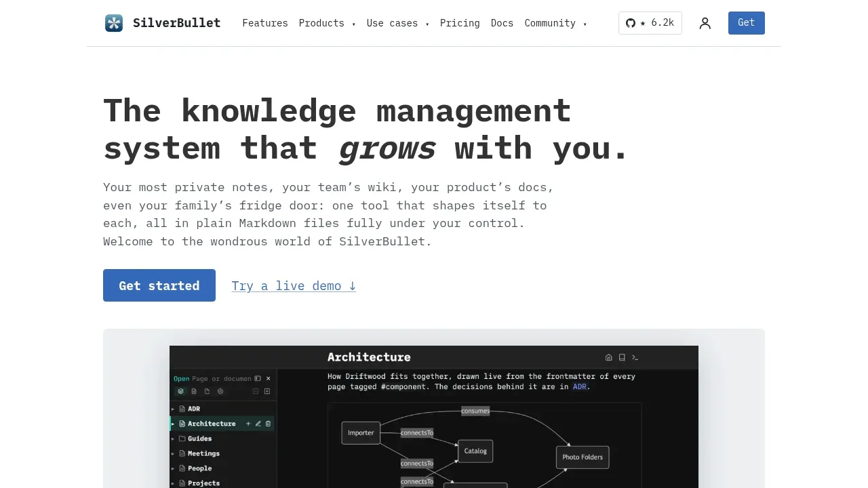
Task: Click the Photo Folders diagram node
Action: click(583, 457)
